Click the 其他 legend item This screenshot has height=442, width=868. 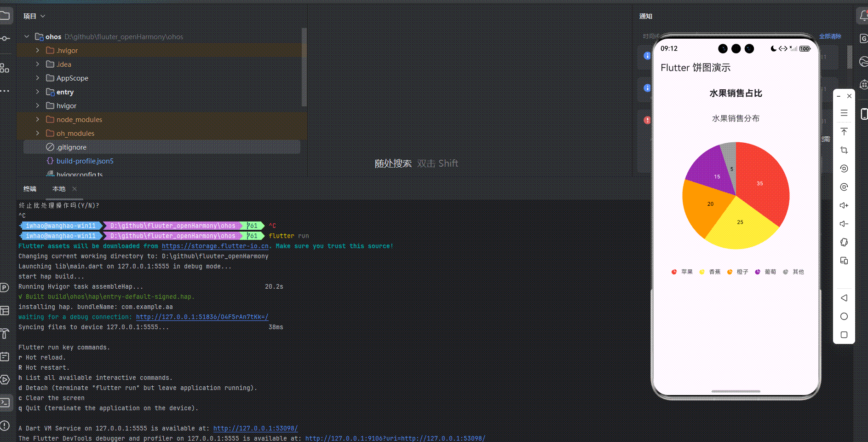(x=793, y=272)
